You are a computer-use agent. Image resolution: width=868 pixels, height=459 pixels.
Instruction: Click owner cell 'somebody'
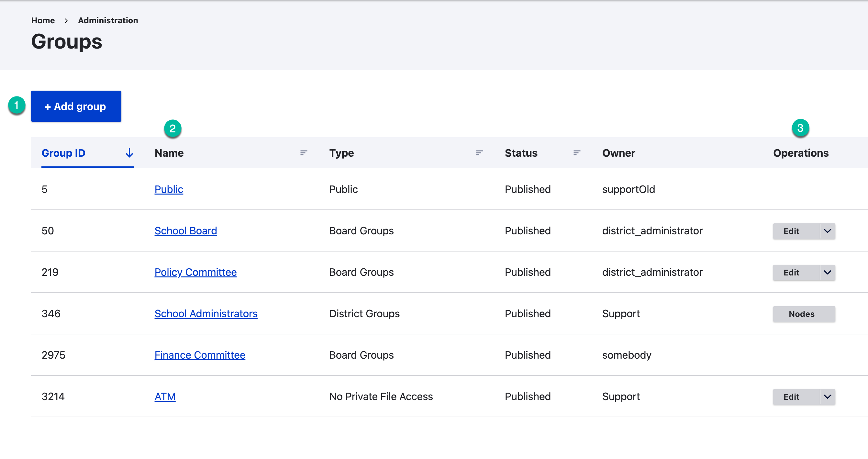pyautogui.click(x=626, y=355)
